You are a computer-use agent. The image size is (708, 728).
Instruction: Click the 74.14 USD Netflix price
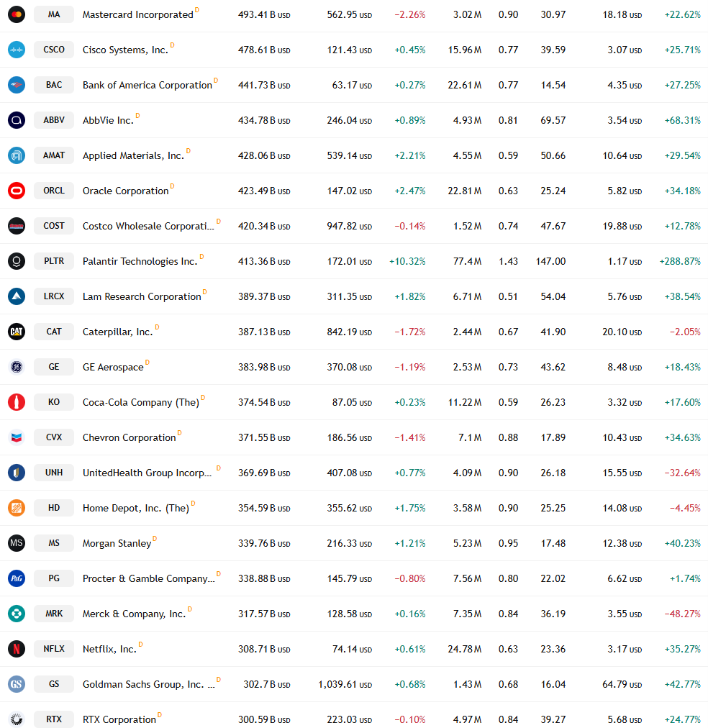[352, 649]
